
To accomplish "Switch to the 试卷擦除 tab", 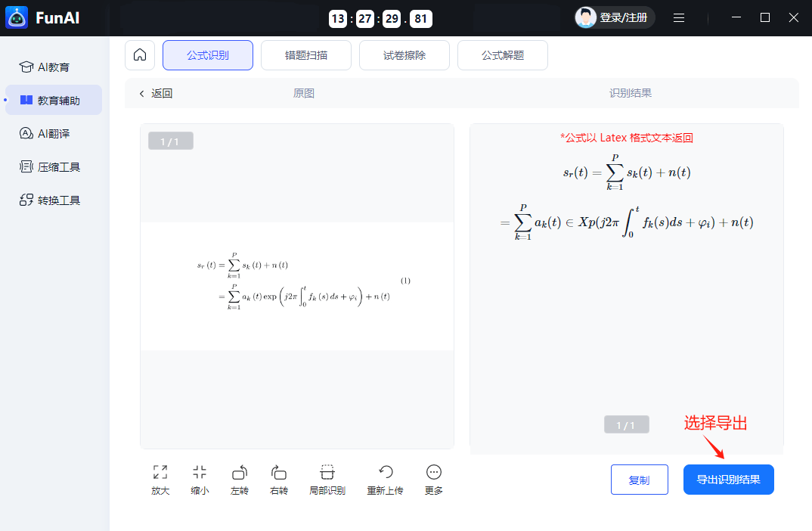I will point(404,55).
